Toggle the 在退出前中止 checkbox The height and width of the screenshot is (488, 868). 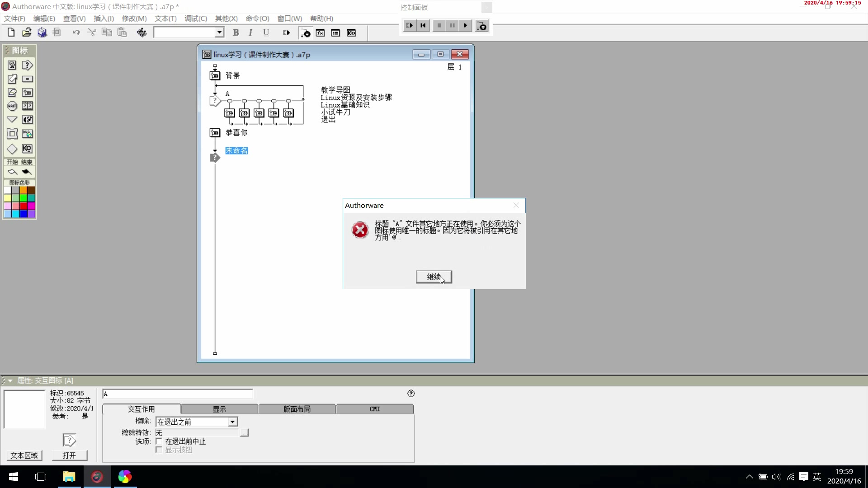click(x=159, y=441)
